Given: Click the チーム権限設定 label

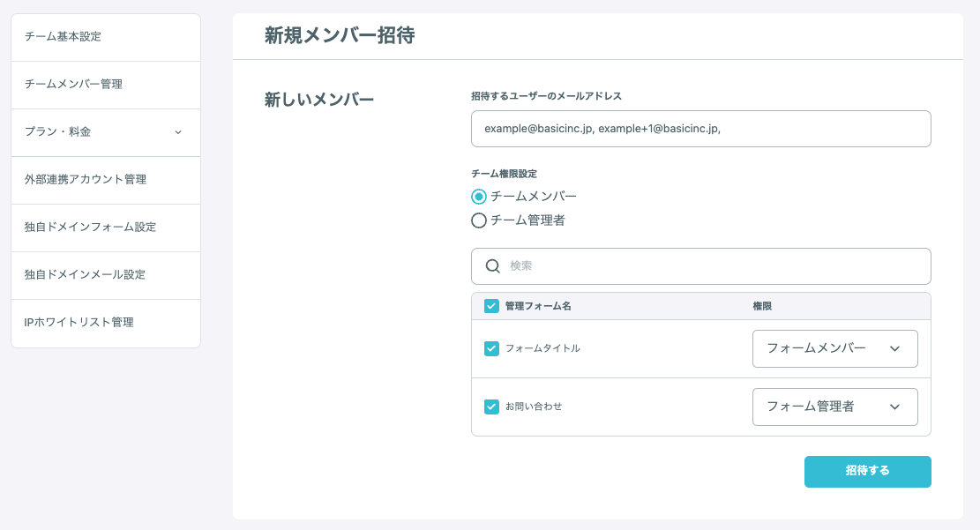Looking at the screenshot, I should (x=504, y=174).
